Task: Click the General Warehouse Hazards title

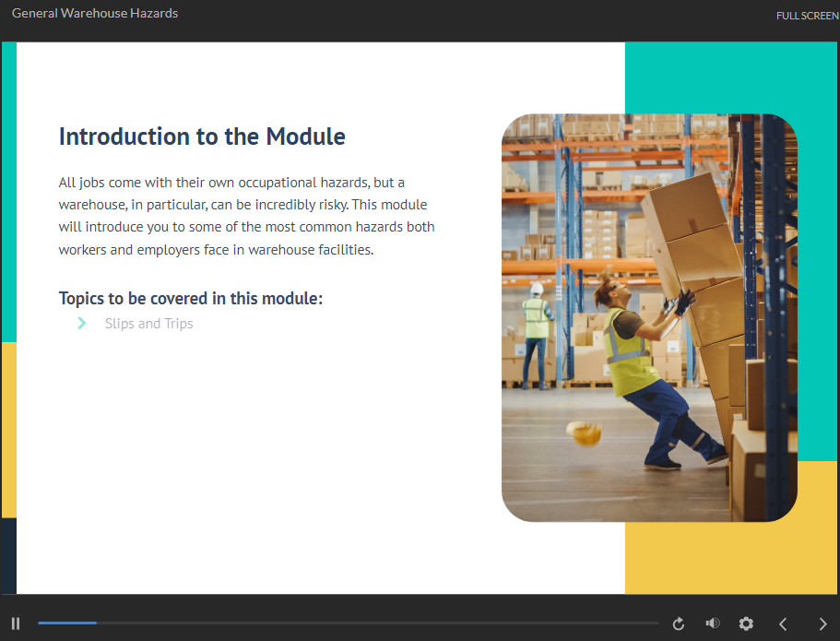Action: pos(95,14)
